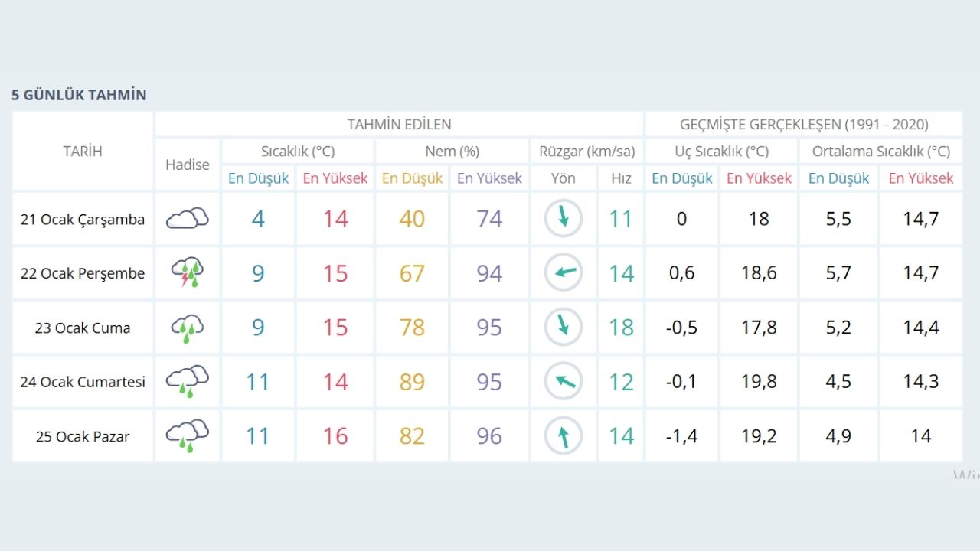
Task: Click the Rüzgar (km/sa) column header
Action: (x=586, y=151)
